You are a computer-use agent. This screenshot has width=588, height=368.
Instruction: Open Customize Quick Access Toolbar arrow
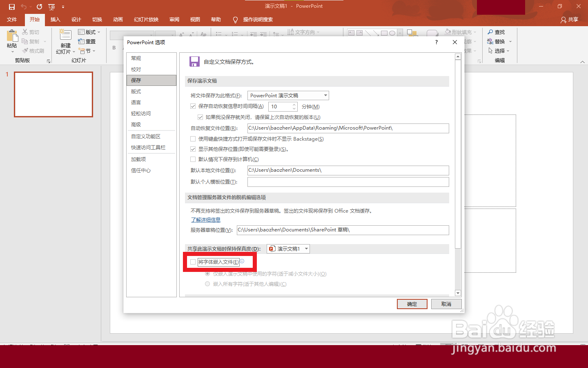[x=63, y=7]
